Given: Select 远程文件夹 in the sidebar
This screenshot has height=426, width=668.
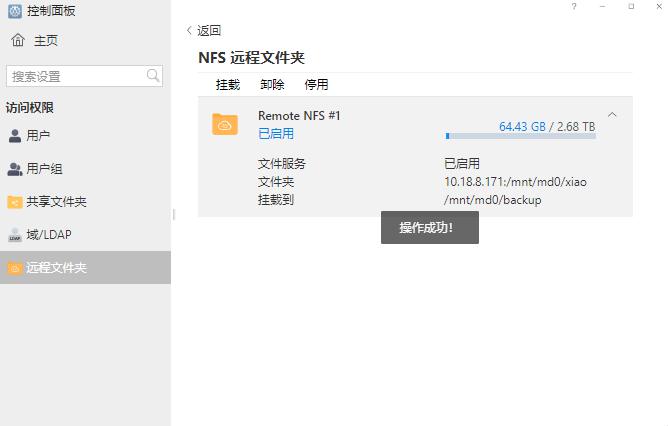Looking at the screenshot, I should coord(56,268).
